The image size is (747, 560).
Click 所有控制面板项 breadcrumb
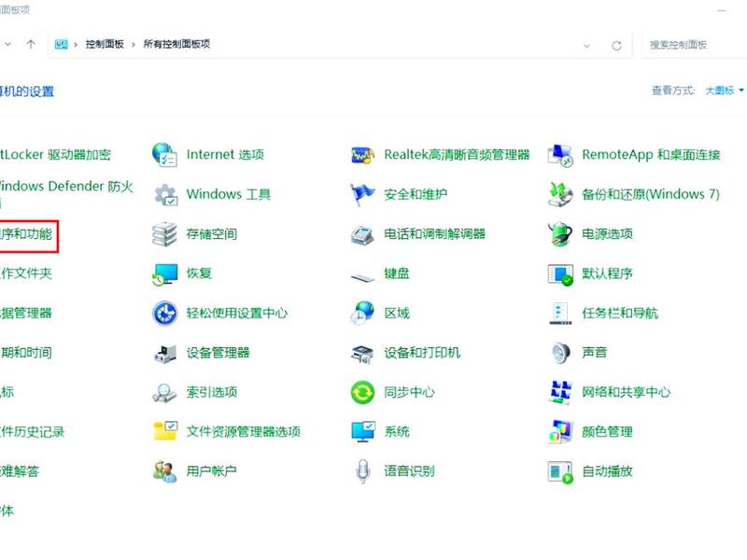pyautogui.click(x=176, y=44)
